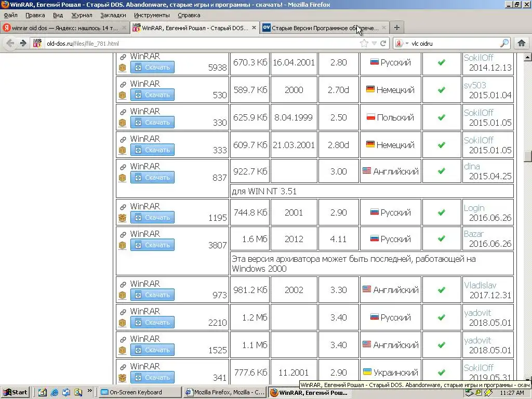This screenshot has height=399, width=532.
Task: Click the US flag in 3.00 row
Action: (x=367, y=170)
